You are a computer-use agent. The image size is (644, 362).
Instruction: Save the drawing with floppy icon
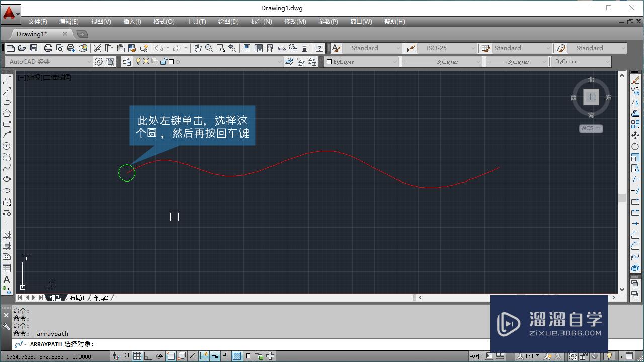point(34,48)
